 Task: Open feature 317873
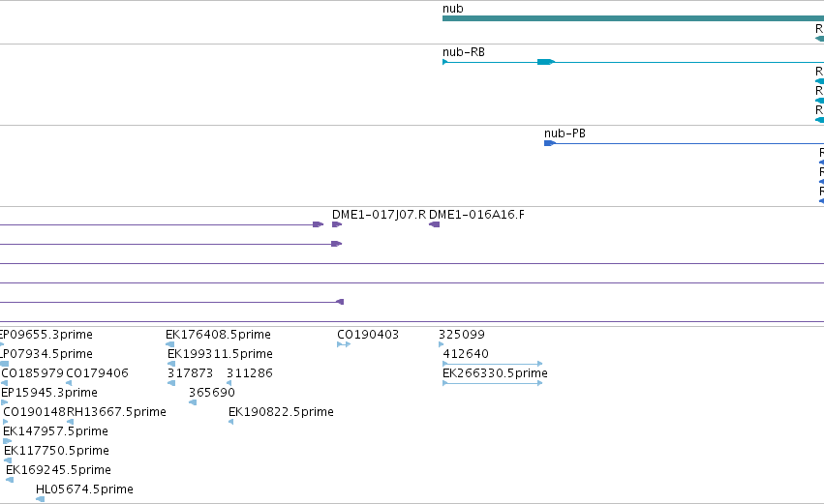(x=190, y=373)
